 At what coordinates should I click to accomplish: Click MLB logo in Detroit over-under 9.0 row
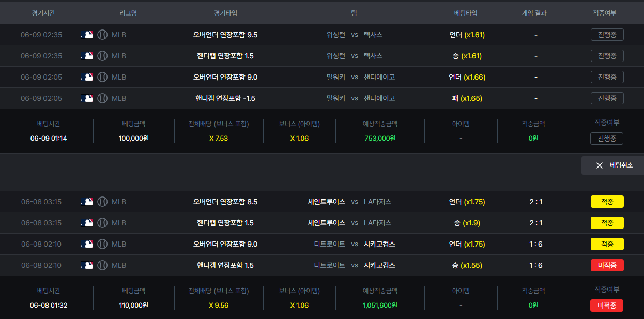tap(87, 244)
